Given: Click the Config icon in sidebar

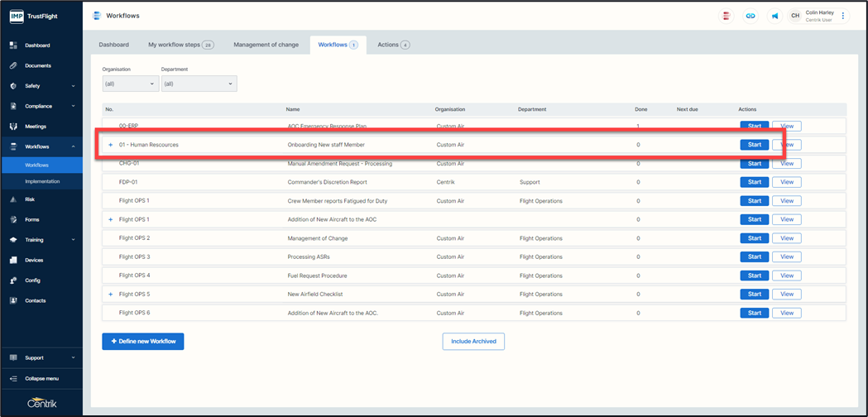Looking at the screenshot, I should click(13, 280).
